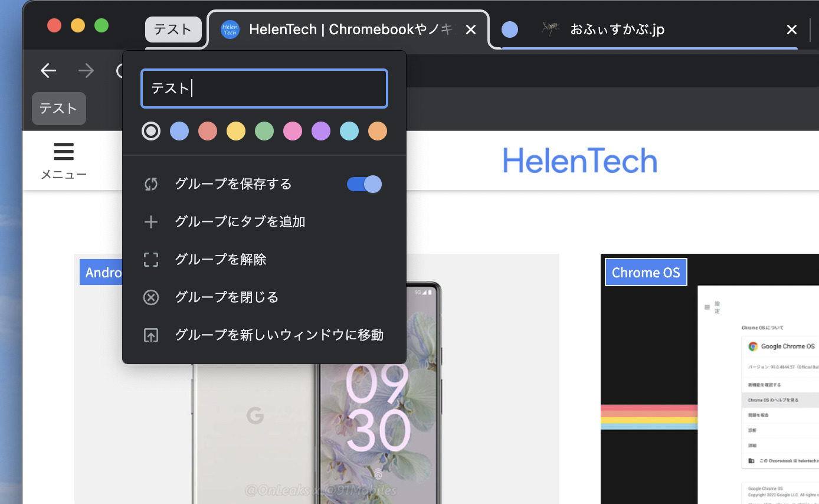Pick the pink color swatch for the group
The width and height of the screenshot is (819, 504).
[x=293, y=131]
